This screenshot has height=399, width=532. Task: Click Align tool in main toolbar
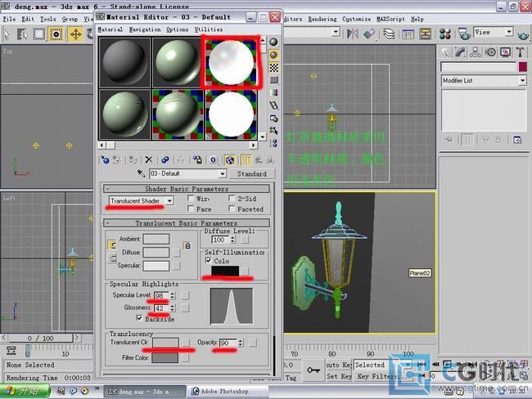click(x=369, y=34)
